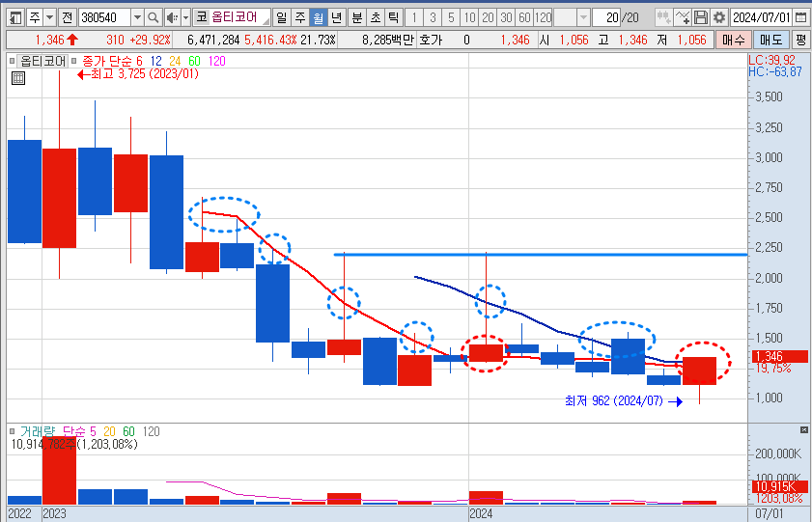
Task: Save chart with floppy disk icon
Action: pyautogui.click(x=701, y=17)
